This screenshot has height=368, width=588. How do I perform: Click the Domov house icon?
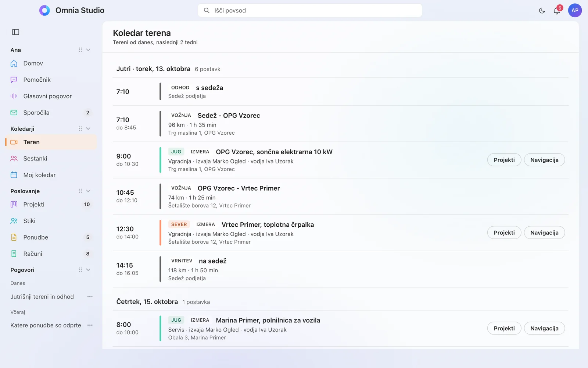[x=14, y=63]
